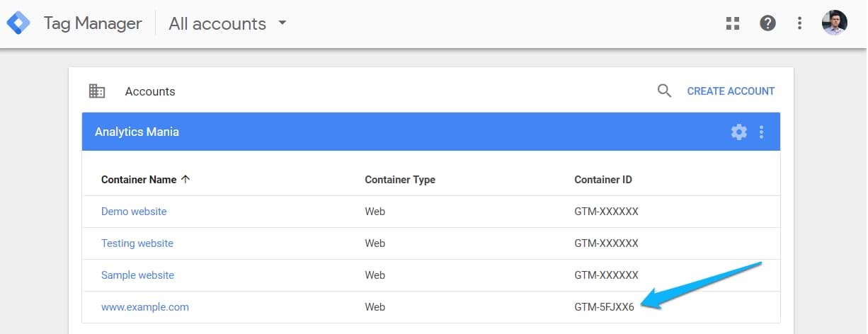Open the Analytics Mania account header
868x334 pixels.
click(431, 132)
